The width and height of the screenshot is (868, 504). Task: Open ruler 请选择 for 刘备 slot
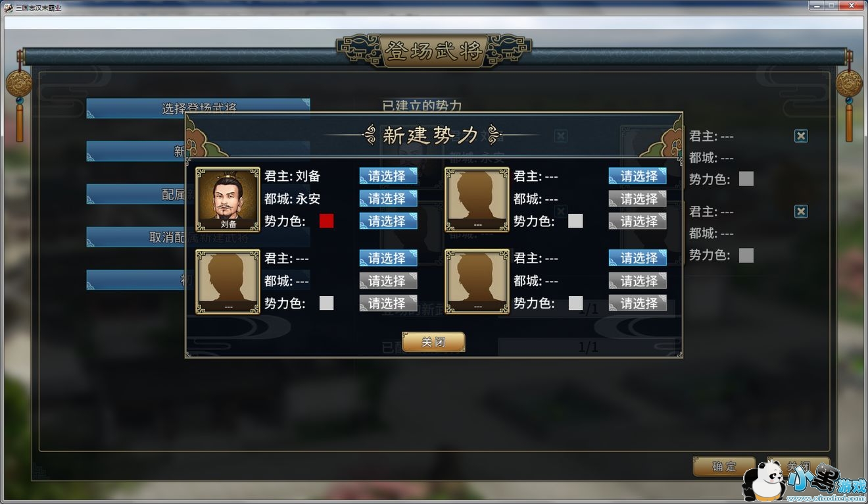click(388, 176)
